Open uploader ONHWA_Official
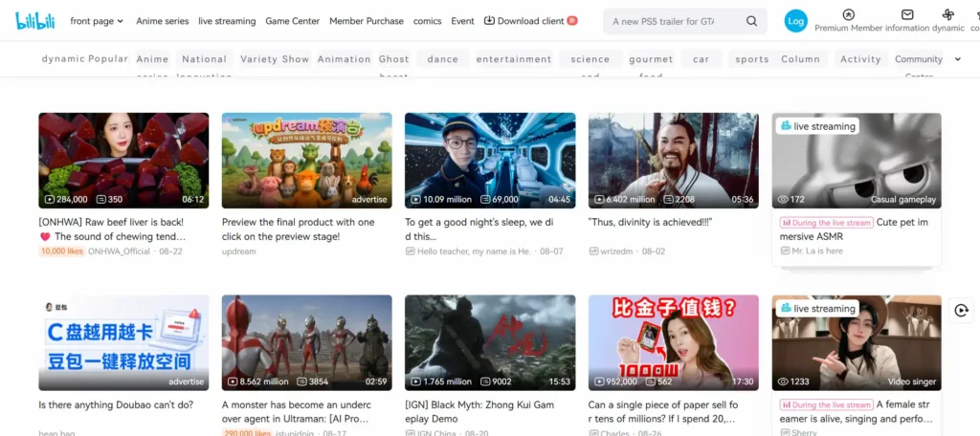Image resolution: width=980 pixels, height=436 pixels. [x=119, y=251]
